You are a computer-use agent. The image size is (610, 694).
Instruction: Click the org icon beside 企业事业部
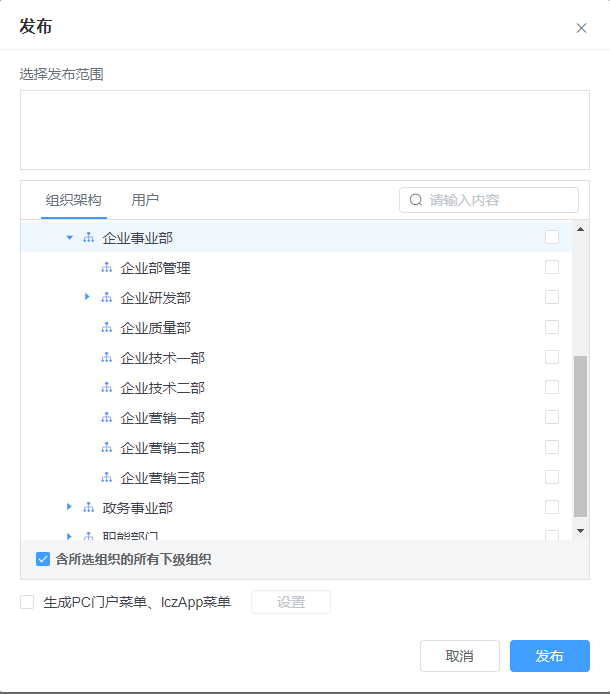click(x=88, y=238)
